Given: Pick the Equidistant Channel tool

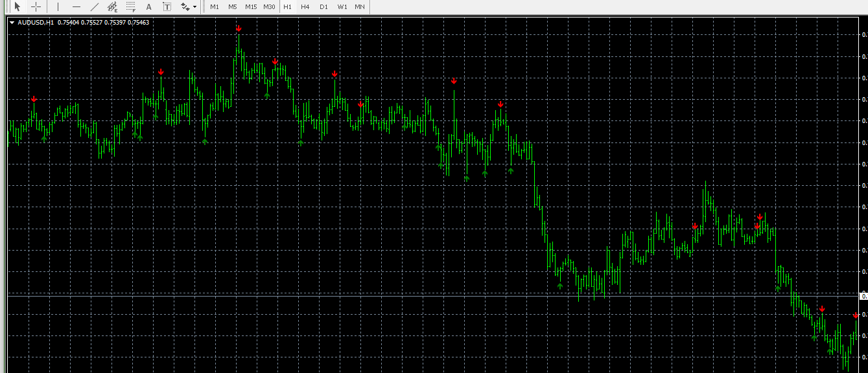Looking at the screenshot, I should [x=112, y=6].
